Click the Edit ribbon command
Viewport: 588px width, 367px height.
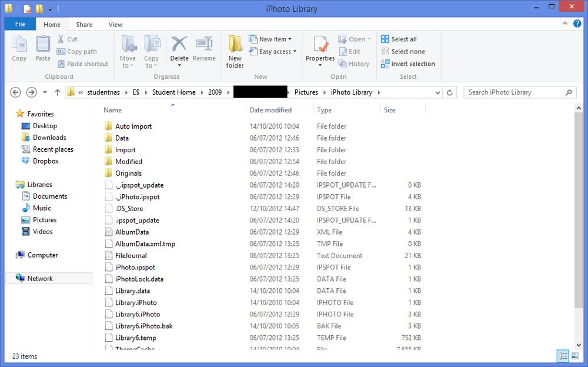pyautogui.click(x=349, y=51)
